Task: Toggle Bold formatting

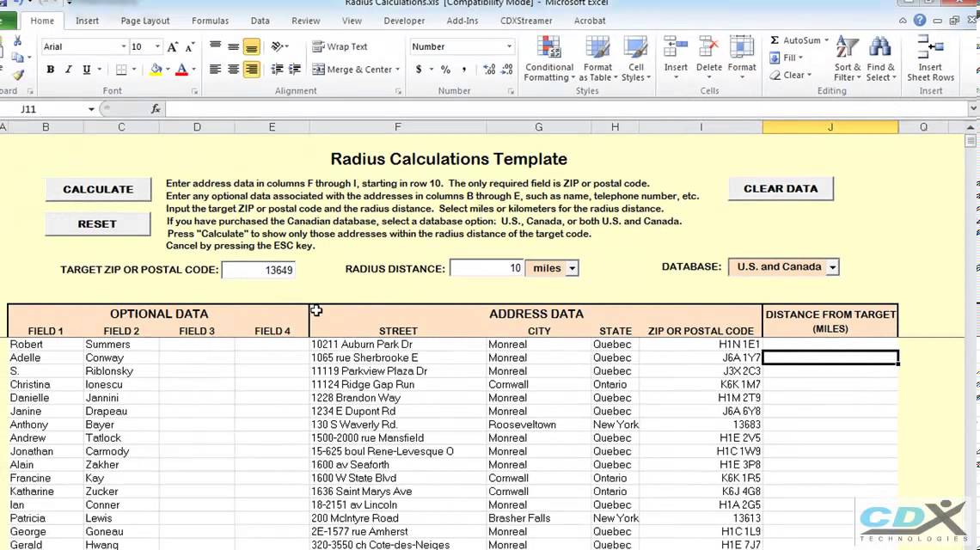Action: (x=50, y=70)
